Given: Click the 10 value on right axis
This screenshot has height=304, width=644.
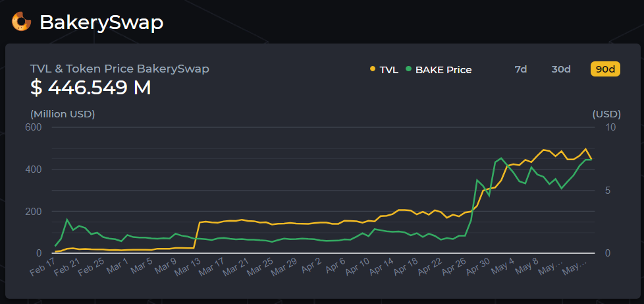Looking at the screenshot, I should click(x=610, y=127).
